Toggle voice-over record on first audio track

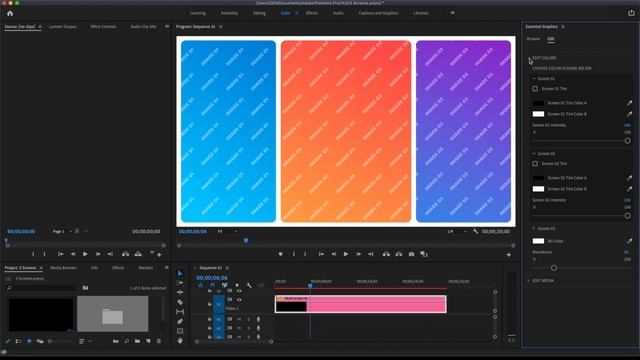point(258,319)
